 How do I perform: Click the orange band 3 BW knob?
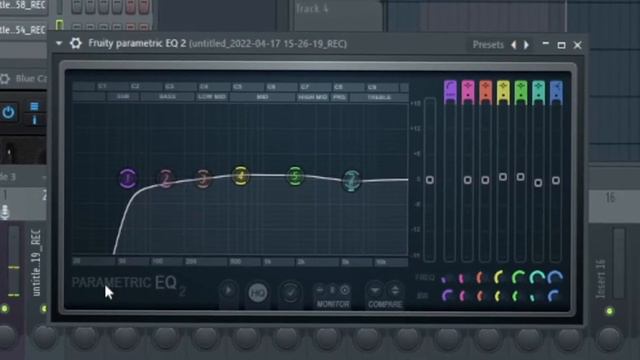(x=481, y=296)
